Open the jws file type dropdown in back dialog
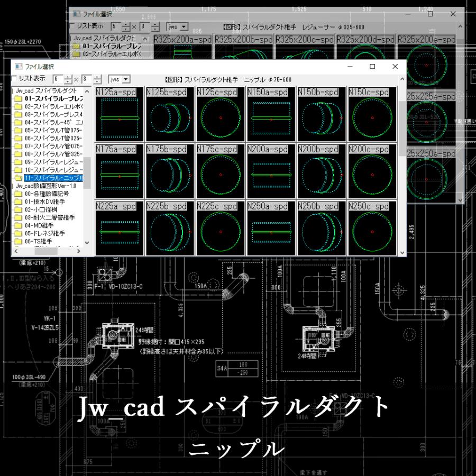 pyautogui.click(x=184, y=26)
